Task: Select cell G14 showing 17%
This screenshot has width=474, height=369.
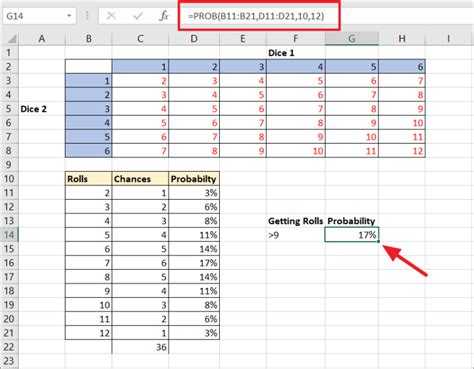Action: [x=352, y=235]
